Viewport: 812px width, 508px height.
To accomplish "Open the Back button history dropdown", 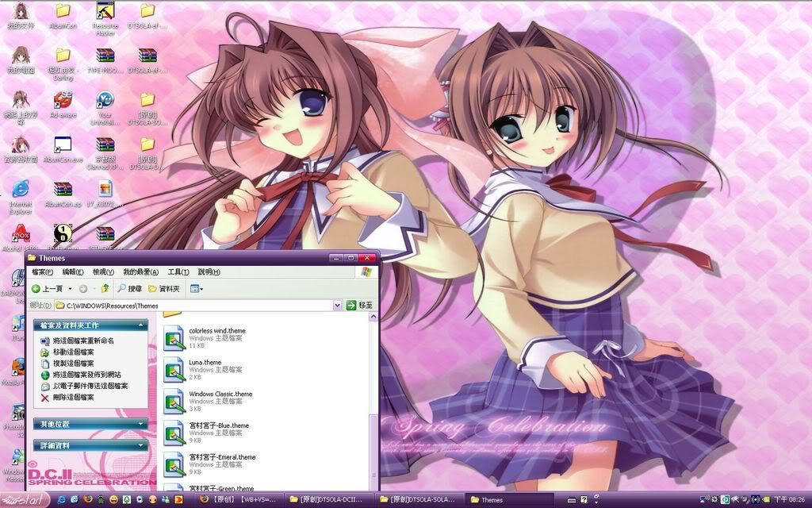I will tap(70, 289).
